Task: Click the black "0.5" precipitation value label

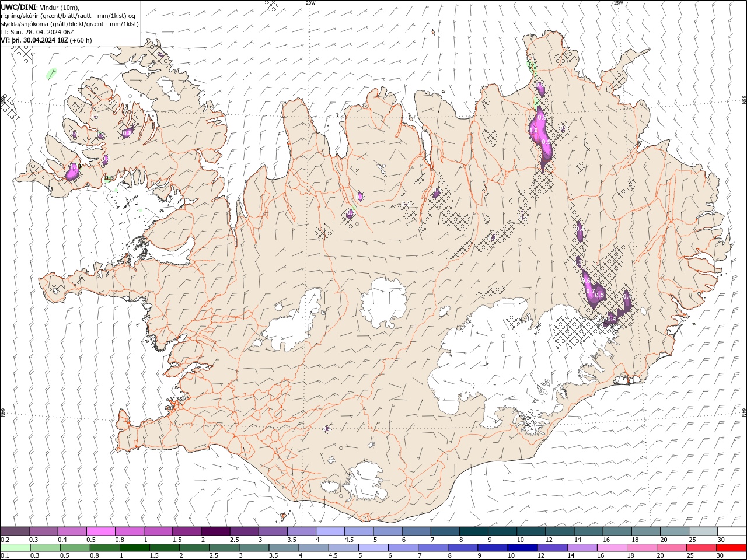Action: coord(109,178)
